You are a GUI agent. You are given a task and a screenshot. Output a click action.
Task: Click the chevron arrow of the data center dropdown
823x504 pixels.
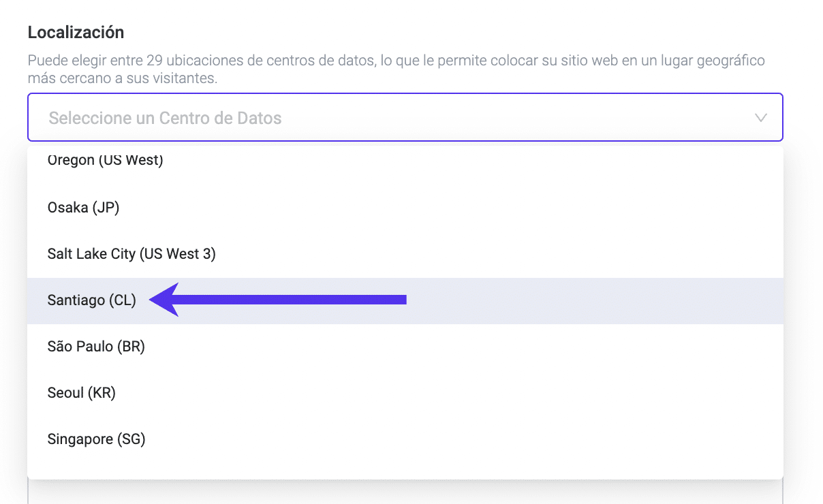coord(761,118)
